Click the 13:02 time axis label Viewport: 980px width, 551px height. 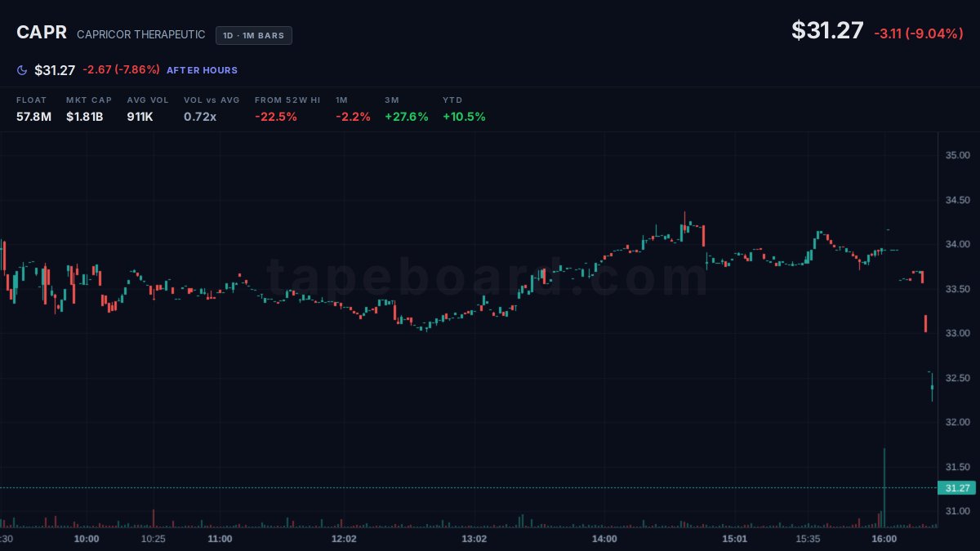(x=474, y=539)
